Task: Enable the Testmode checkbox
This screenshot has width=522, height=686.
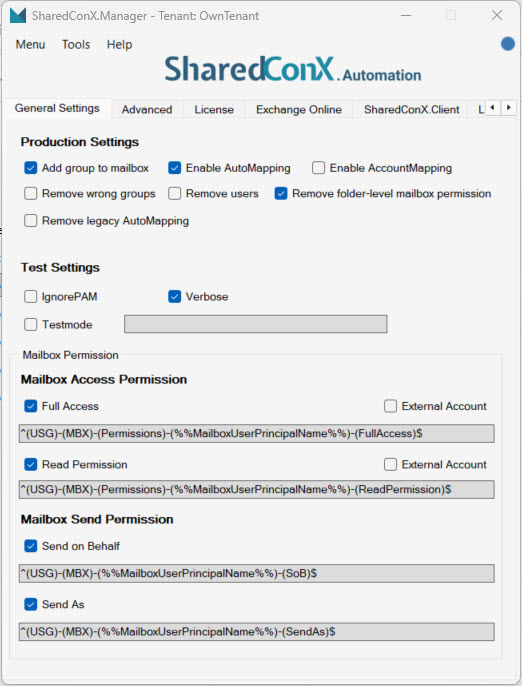Action: point(31,325)
